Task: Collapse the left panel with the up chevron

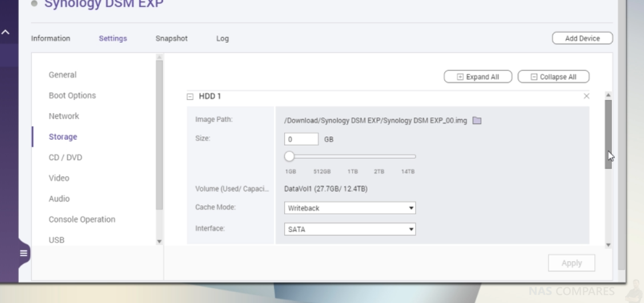Action: tap(5, 31)
